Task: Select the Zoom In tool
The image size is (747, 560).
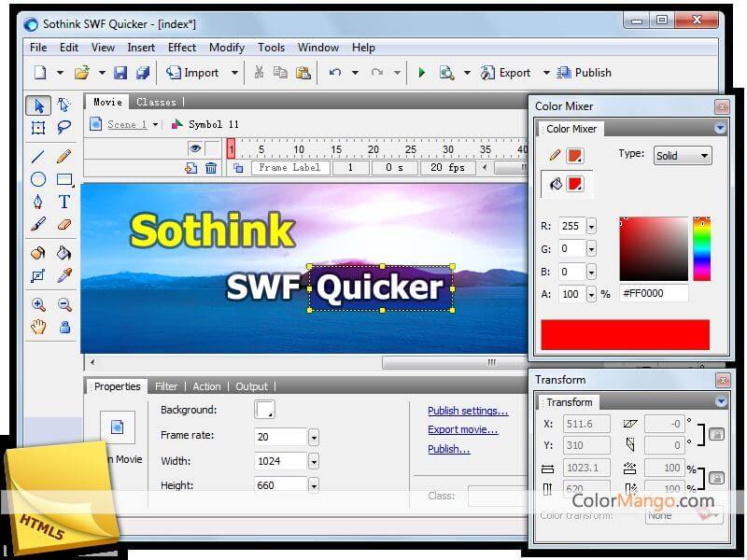Action: [x=38, y=304]
